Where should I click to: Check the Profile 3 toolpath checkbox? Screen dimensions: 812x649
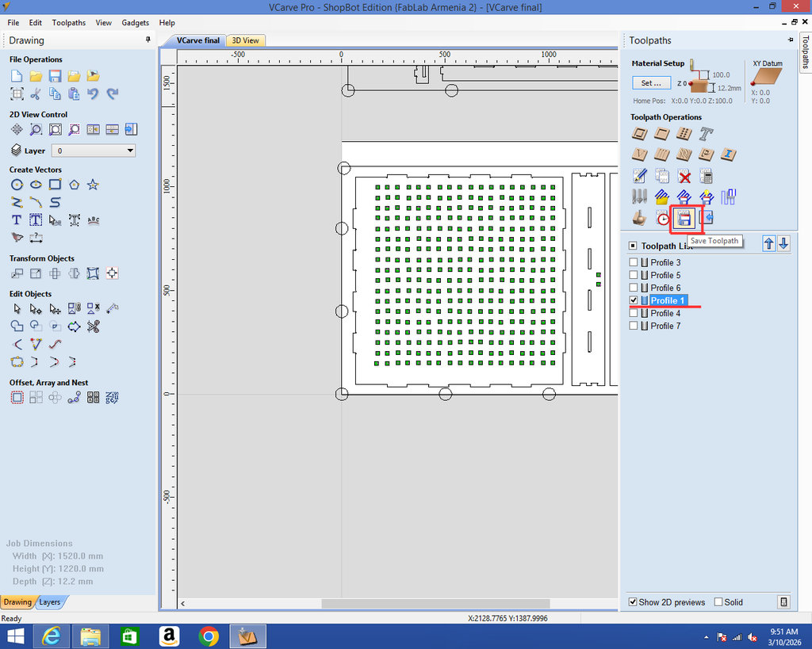633,262
